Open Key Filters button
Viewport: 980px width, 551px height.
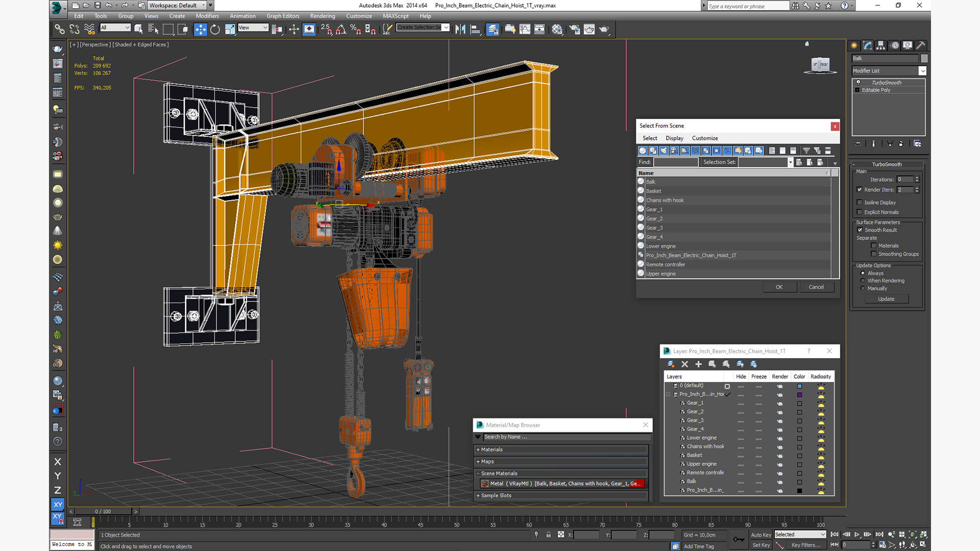point(805,545)
